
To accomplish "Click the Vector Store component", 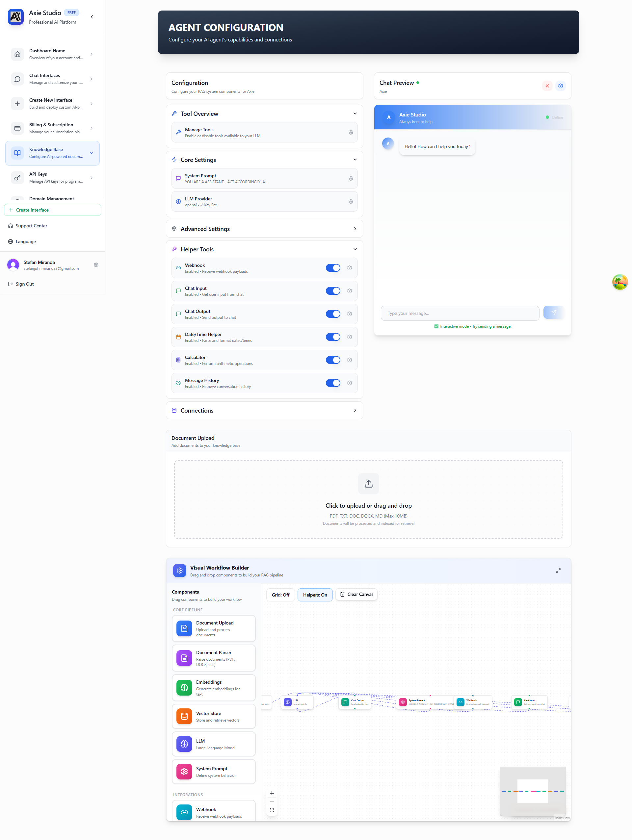I will coord(214,716).
